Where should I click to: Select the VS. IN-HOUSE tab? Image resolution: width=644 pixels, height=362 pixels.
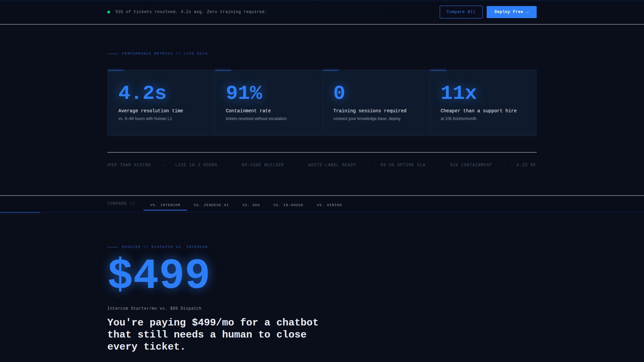pyautogui.click(x=288, y=205)
